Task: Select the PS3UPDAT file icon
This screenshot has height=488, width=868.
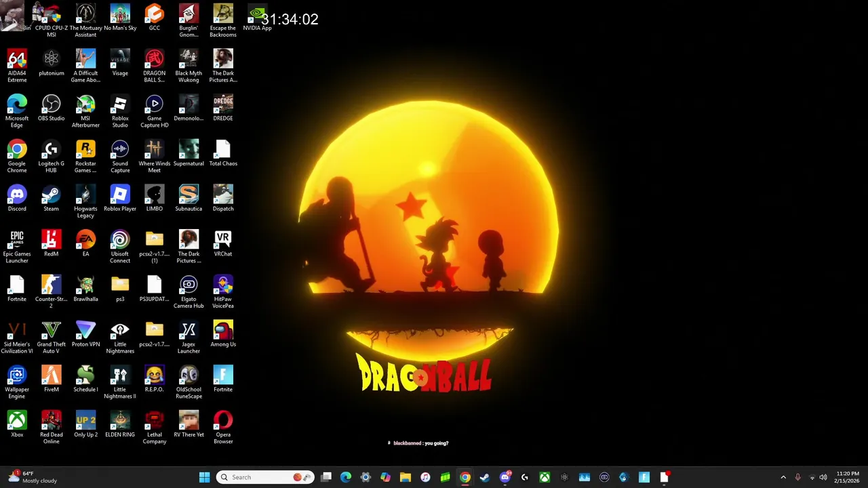Action: coord(155,289)
